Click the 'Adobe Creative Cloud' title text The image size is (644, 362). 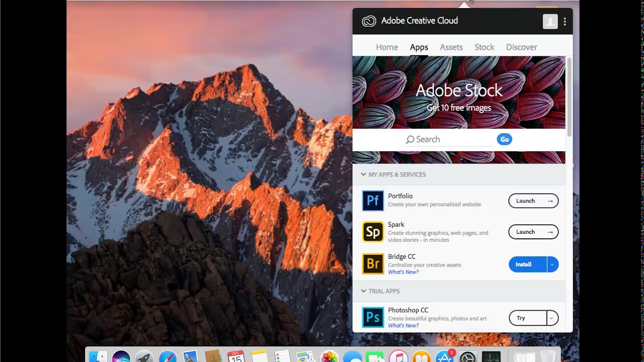(x=420, y=21)
